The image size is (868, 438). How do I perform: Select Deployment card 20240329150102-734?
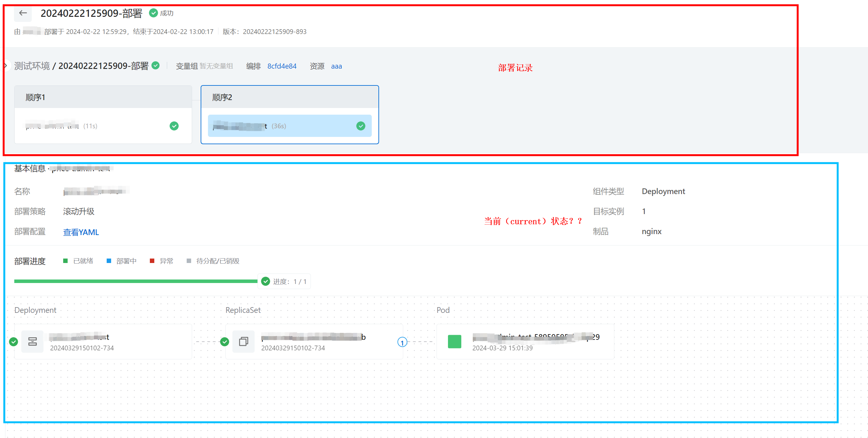(103, 341)
